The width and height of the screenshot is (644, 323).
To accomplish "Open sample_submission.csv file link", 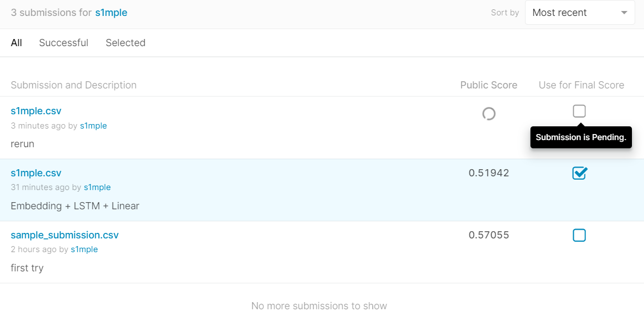I will [65, 235].
